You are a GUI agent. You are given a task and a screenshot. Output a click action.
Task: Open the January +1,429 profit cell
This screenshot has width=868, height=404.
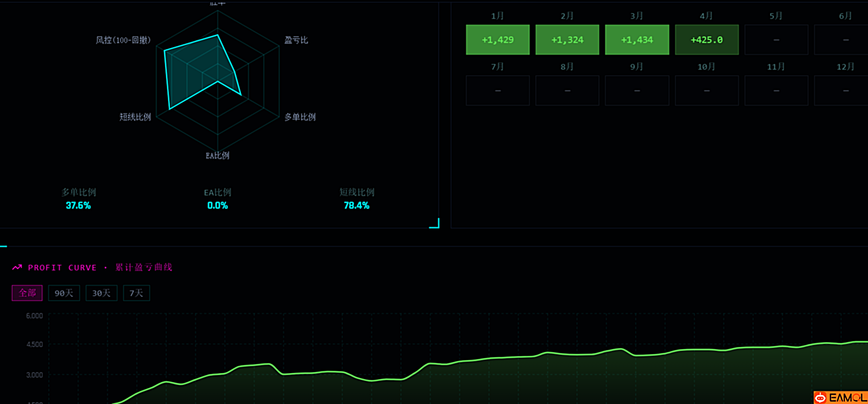click(497, 40)
